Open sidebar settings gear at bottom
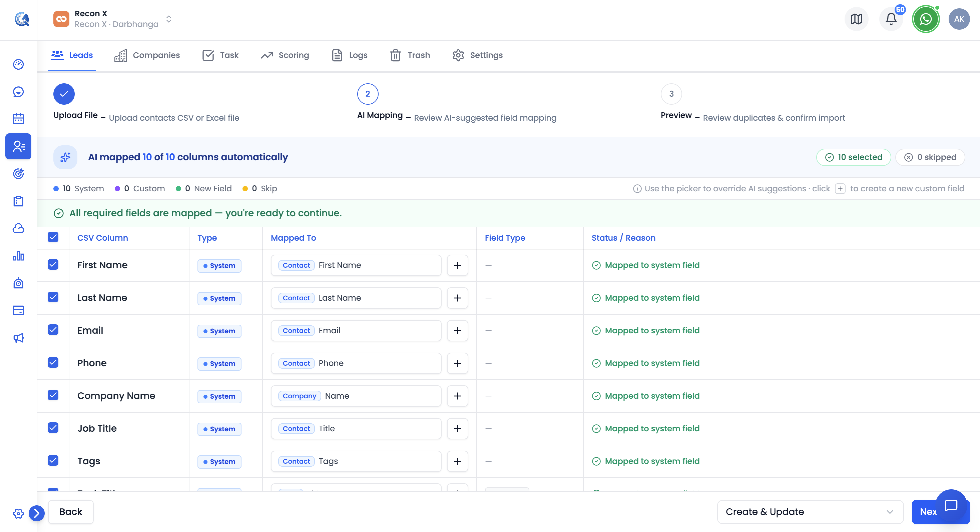This screenshot has height=532, width=980. [x=18, y=513]
